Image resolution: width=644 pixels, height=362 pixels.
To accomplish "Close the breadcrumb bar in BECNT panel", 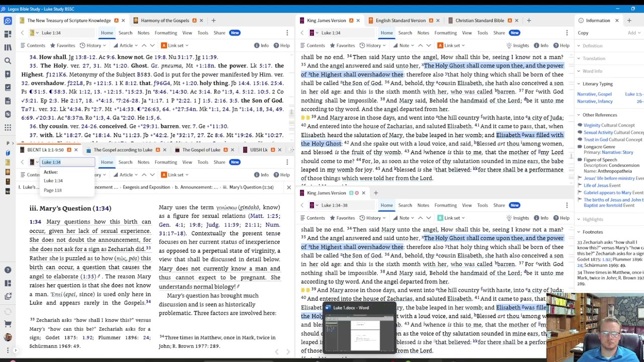I will pyautogui.click(x=289, y=187).
